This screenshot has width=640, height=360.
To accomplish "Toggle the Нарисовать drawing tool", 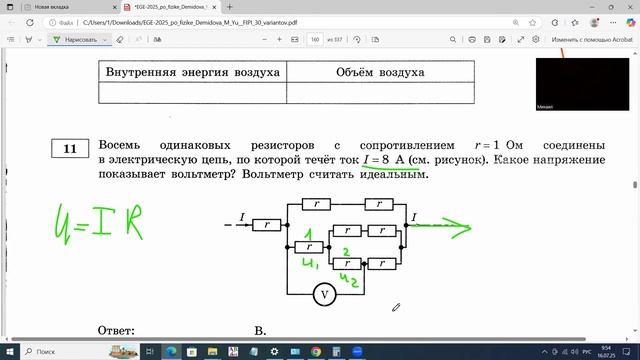I will point(75,40).
